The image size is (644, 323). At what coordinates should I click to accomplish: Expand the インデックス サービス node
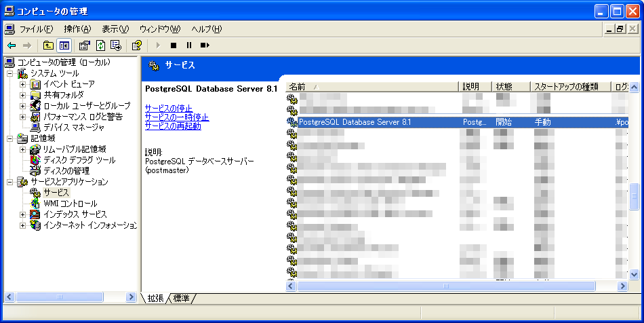click(23, 214)
